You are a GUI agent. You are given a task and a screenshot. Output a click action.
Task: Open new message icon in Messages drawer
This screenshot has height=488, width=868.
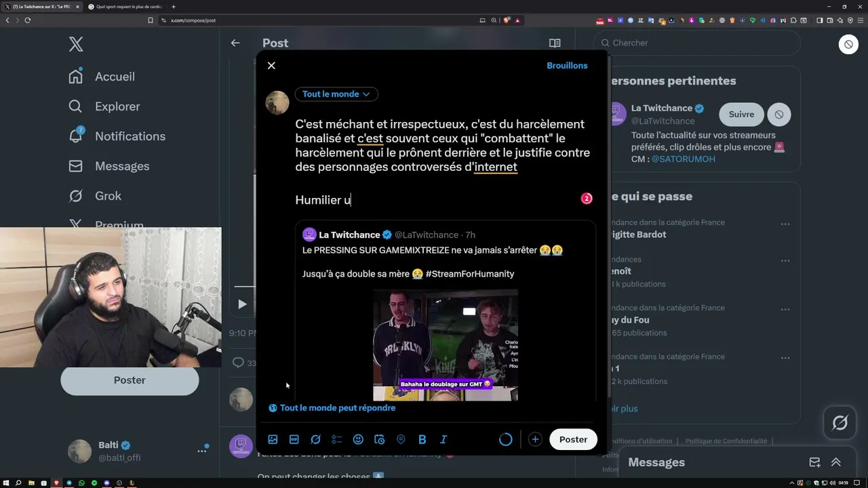coord(814,462)
